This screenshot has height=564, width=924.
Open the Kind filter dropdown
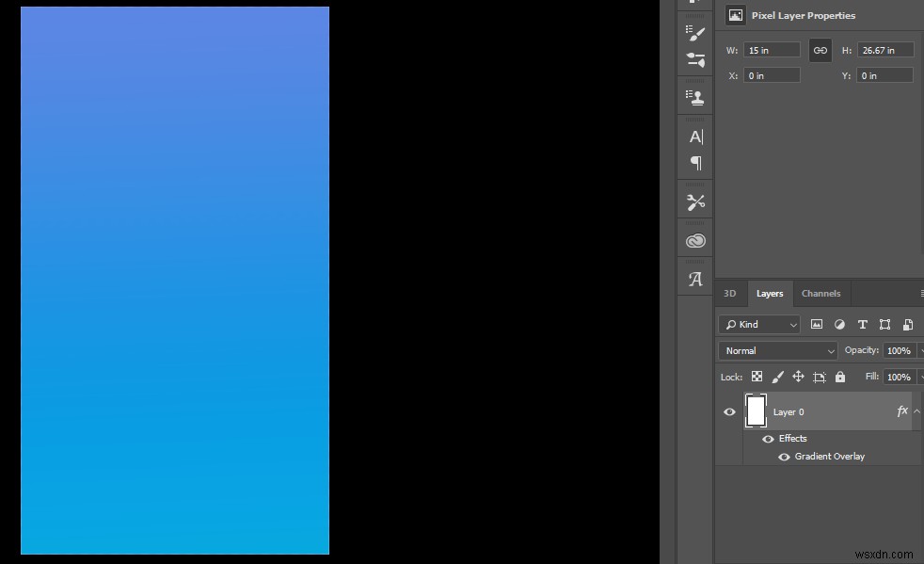(758, 324)
